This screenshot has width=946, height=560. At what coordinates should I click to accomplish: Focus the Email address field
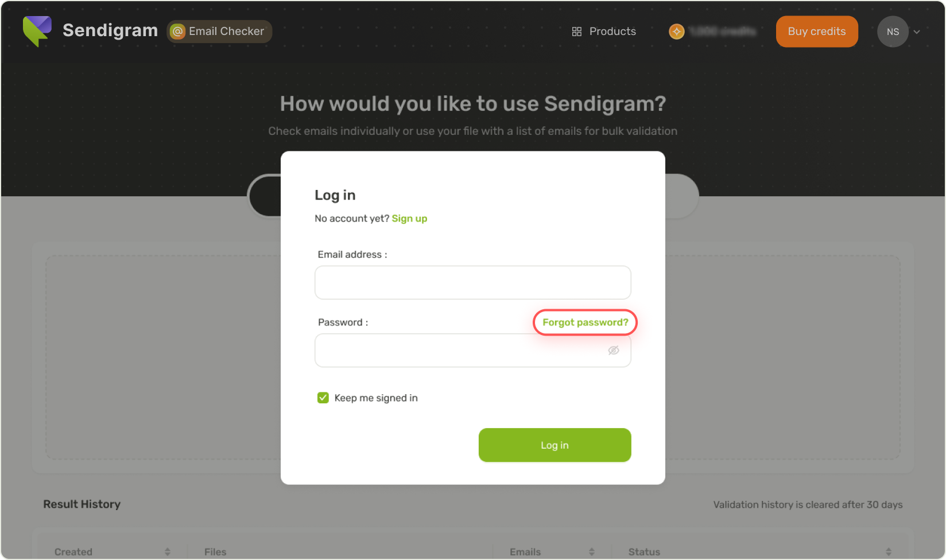(473, 282)
